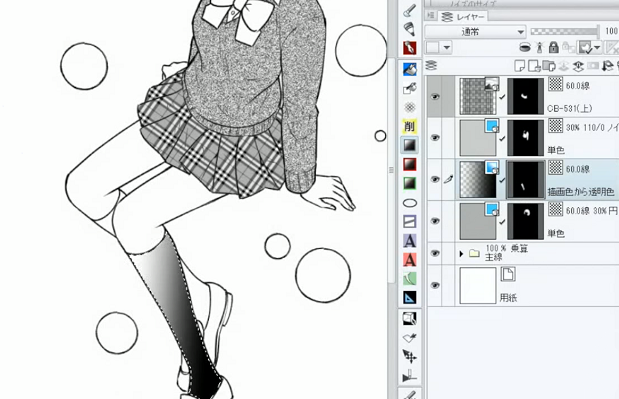The height and width of the screenshot is (399, 619).
Task: Toggle Clip to layer below button
Action: (525, 47)
